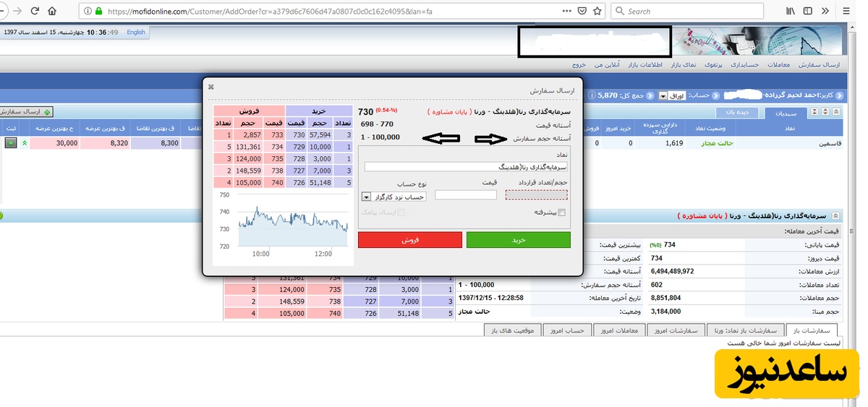This screenshot has height=407, width=868.
Task: Close the ارسال سفارش order dialog
Action: click(211, 87)
